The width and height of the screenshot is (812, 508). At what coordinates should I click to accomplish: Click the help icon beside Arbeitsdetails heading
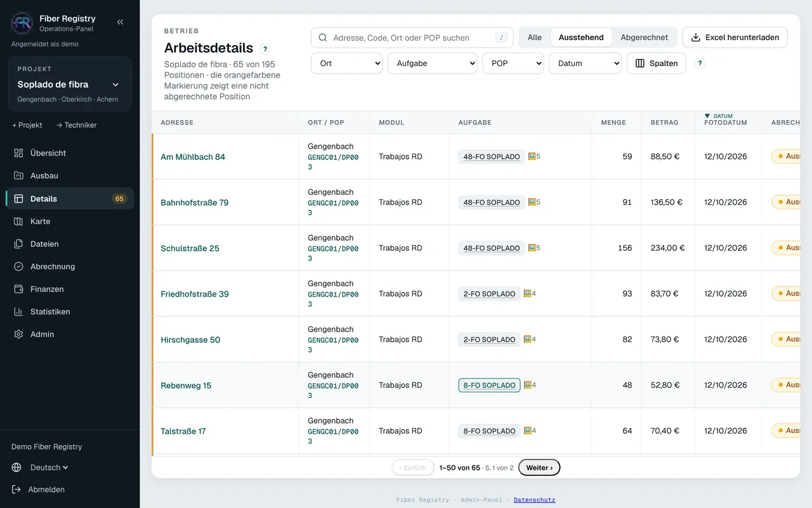pos(265,49)
